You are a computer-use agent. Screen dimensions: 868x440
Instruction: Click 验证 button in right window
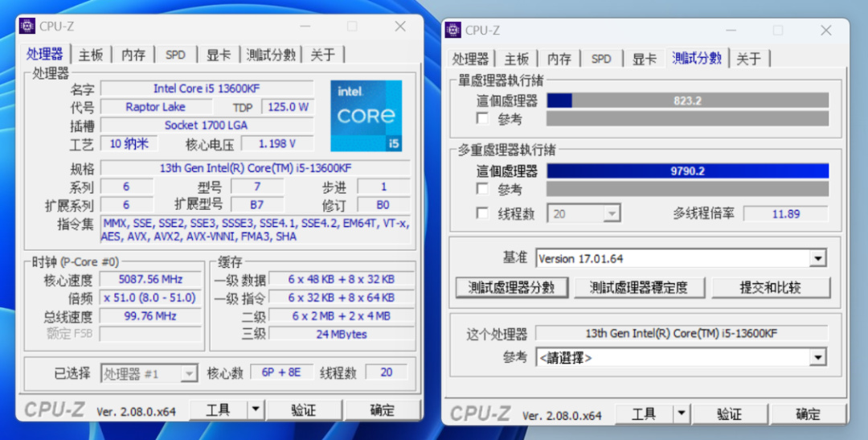pyautogui.click(x=729, y=414)
